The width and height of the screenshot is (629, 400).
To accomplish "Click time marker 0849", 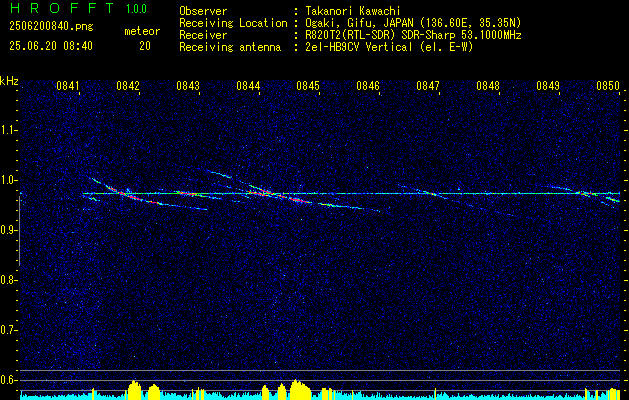I will [x=548, y=86].
